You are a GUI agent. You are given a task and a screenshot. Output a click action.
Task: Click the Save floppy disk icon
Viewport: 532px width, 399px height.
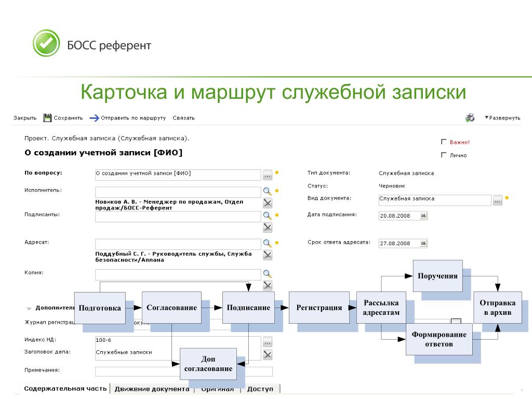click(47, 118)
